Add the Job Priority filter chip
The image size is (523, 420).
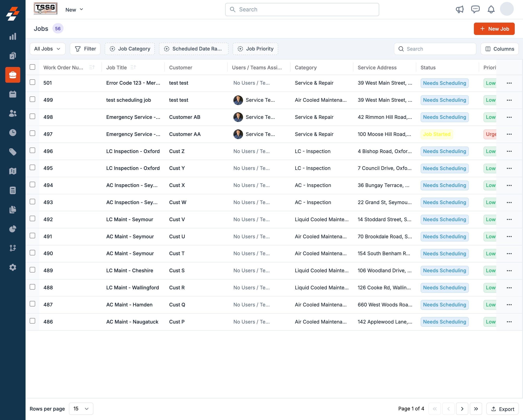pos(255,49)
